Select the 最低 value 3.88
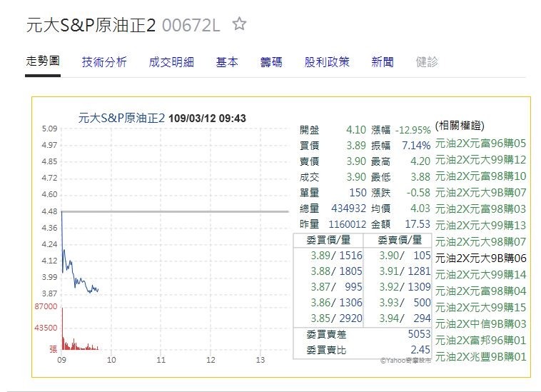The height and width of the screenshot is (392, 541). point(420,177)
